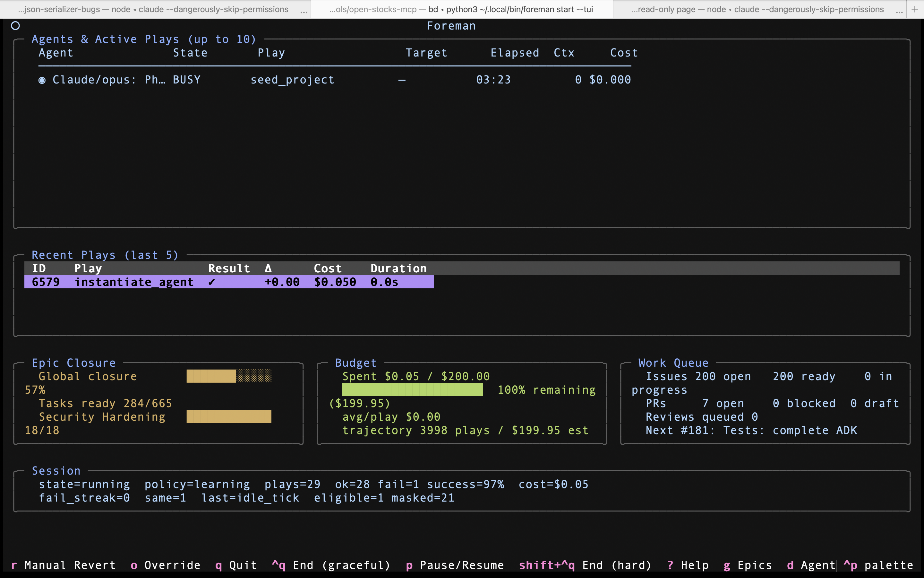This screenshot has width=924, height=578.
Task: Click elapsed time 03:23
Action: point(493,80)
